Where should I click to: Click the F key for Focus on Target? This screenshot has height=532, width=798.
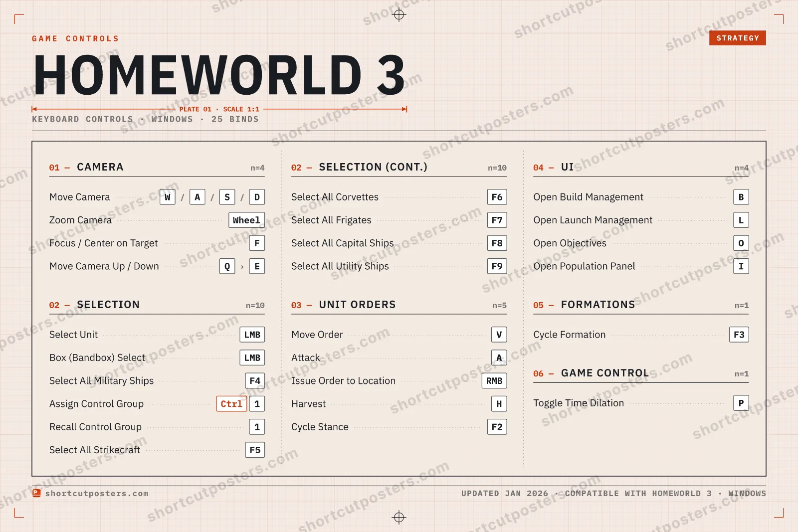coord(257,243)
